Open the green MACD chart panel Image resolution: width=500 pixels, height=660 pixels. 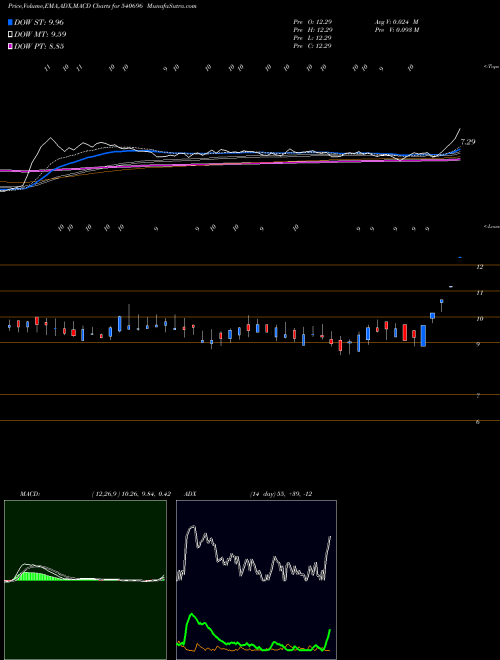click(85, 580)
